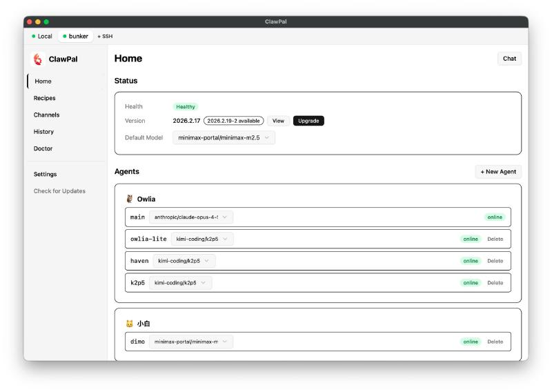Select the bunker instance tab
Screen dimensions: 552x392
point(75,36)
